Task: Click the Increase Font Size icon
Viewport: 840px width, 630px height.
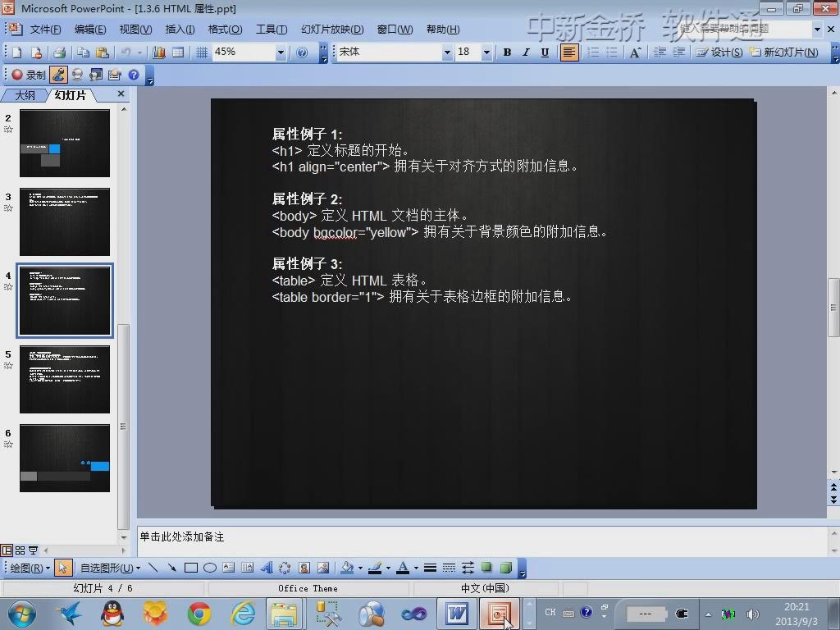Action: [x=636, y=52]
